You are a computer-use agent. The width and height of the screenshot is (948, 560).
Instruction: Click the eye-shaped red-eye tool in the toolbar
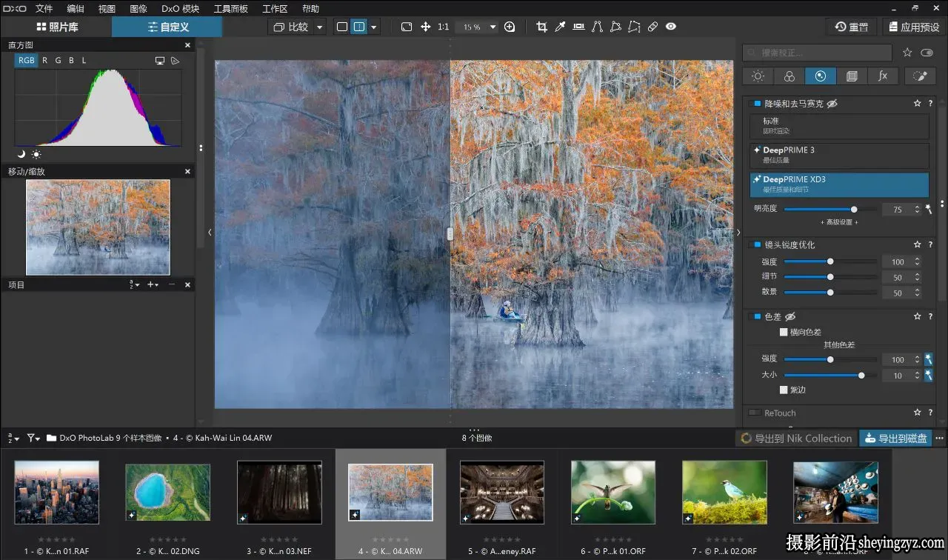point(671,27)
